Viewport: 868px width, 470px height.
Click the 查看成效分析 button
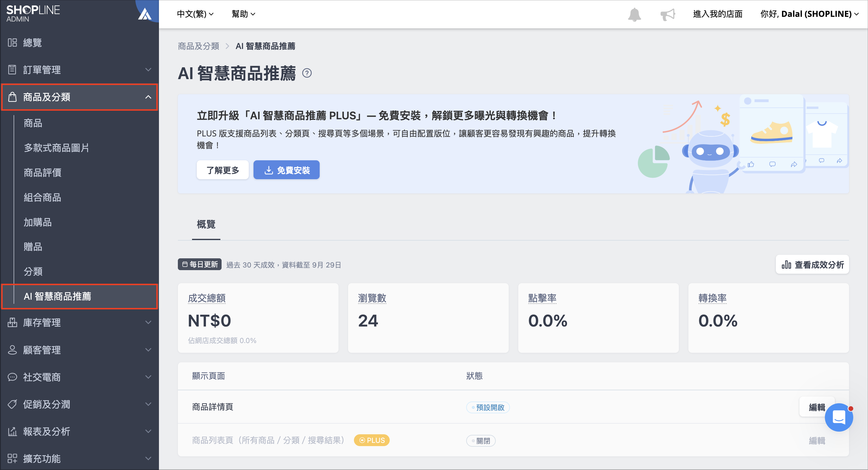[x=812, y=265]
